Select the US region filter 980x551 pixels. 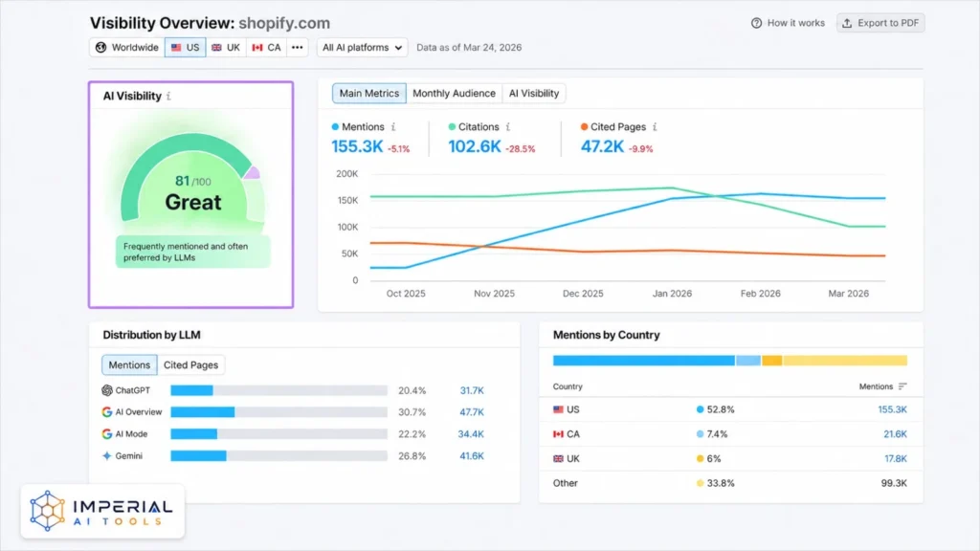(185, 48)
